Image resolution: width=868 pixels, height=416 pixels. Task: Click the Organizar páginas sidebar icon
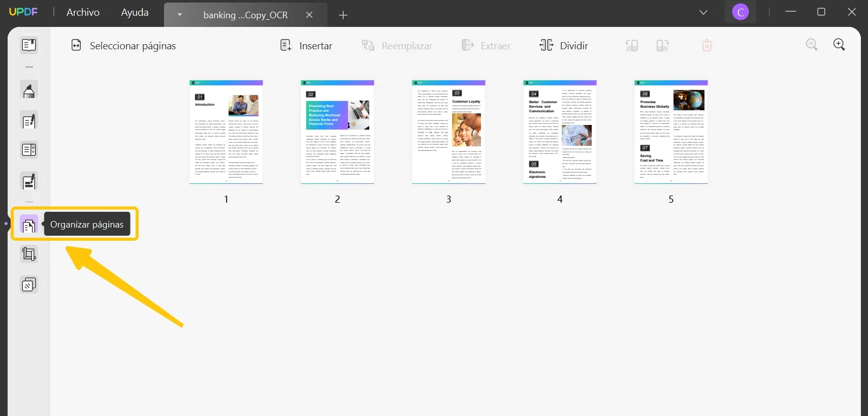pos(29,225)
